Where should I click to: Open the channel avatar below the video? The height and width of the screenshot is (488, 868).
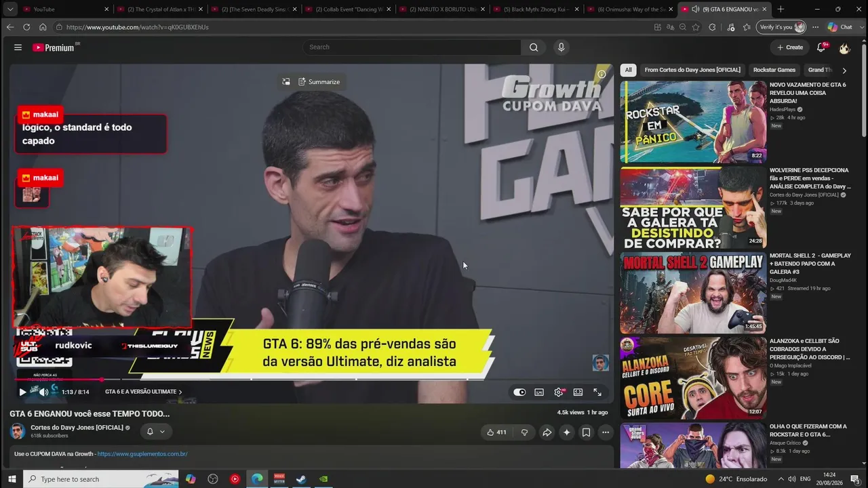(18, 431)
